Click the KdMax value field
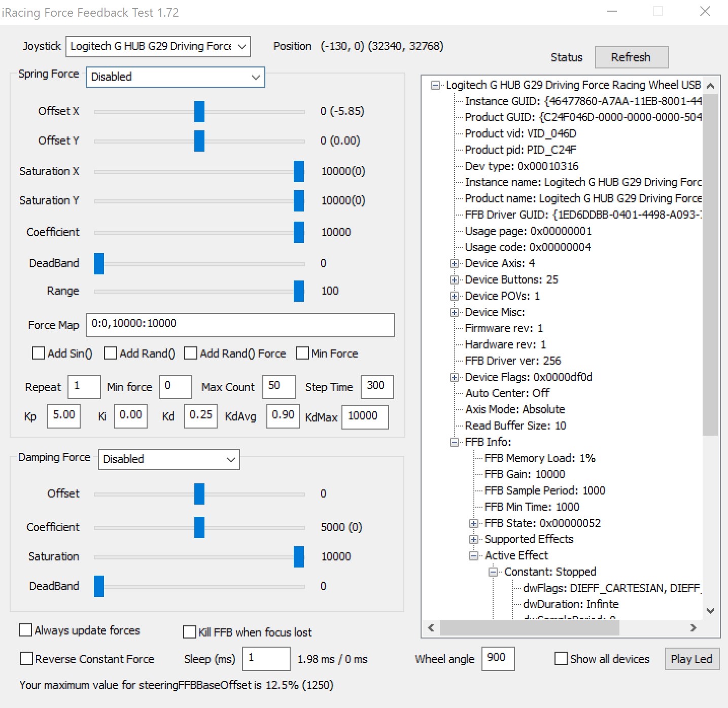The image size is (728, 708). pyautogui.click(x=365, y=417)
